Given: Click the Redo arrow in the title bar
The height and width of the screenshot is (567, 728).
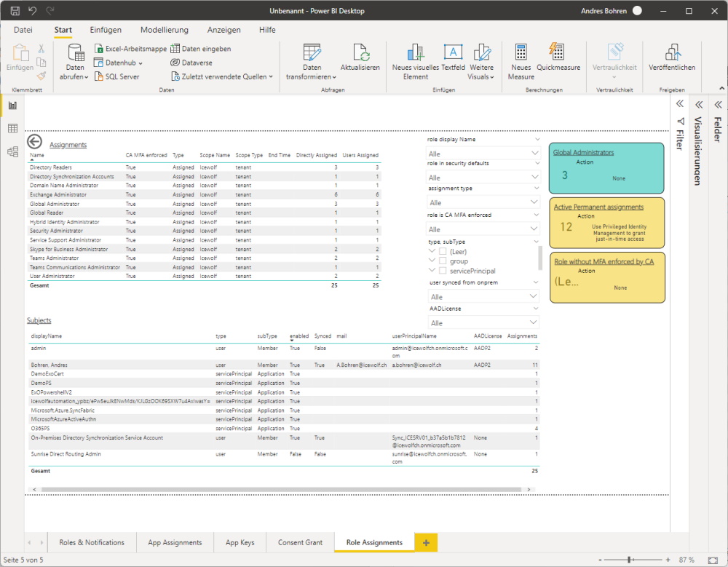Looking at the screenshot, I should click(x=50, y=11).
